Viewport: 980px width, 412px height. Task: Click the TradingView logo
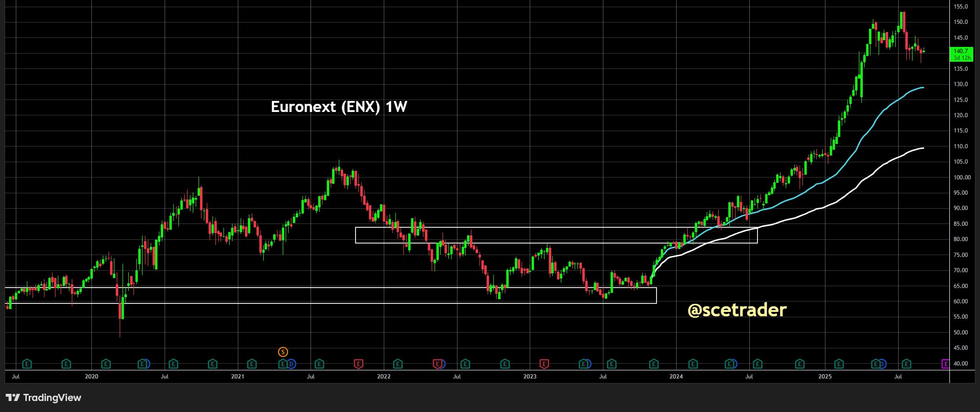click(x=44, y=398)
